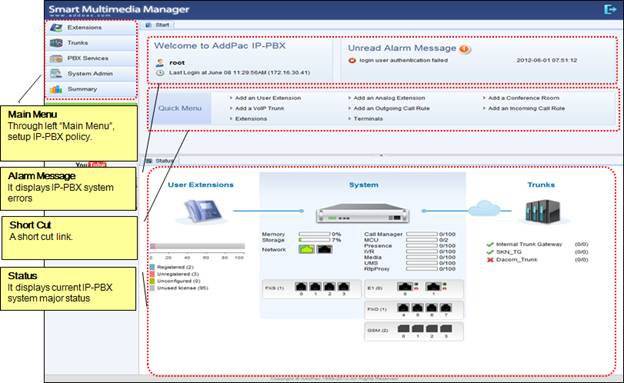Click 'Add a VoIP Trunk' quick link
The width and height of the screenshot is (624, 383).
click(259, 108)
